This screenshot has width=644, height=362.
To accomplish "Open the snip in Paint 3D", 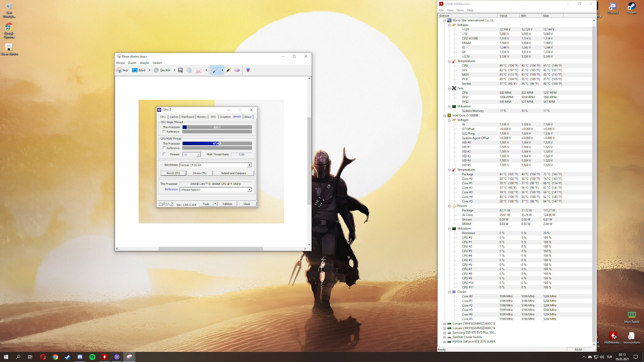I will point(248,70).
